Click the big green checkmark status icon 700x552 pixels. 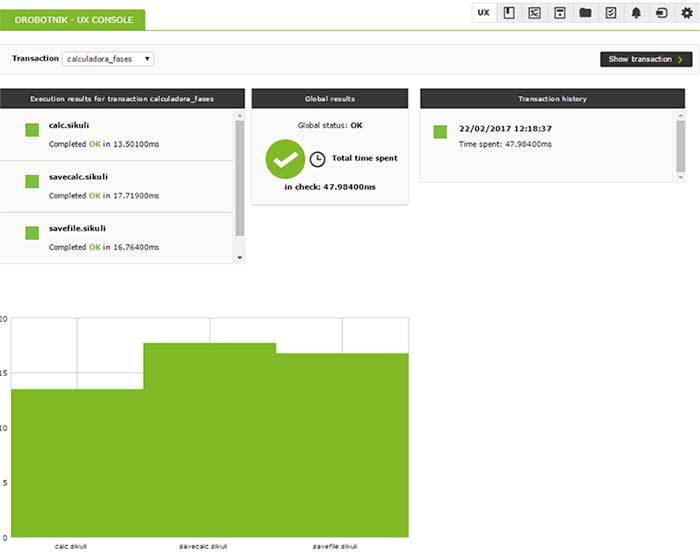[x=285, y=159]
